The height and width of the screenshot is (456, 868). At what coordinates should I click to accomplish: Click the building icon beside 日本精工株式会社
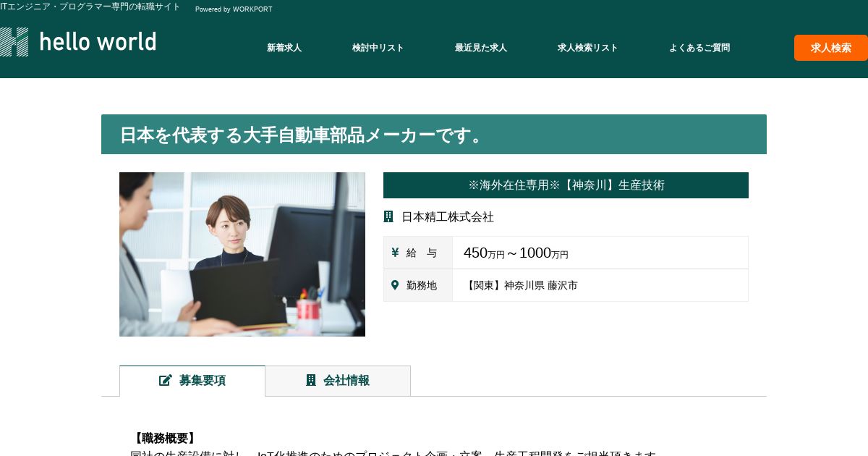[x=388, y=216]
